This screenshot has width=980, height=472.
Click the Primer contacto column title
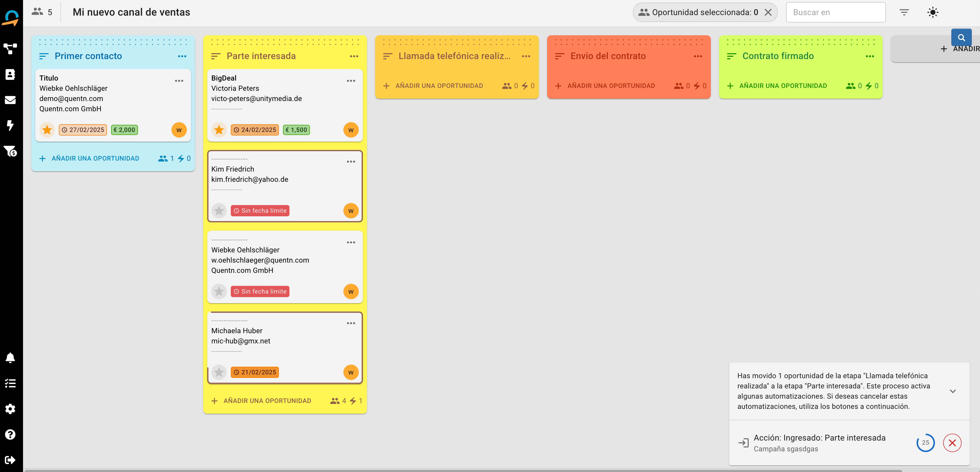tap(88, 56)
